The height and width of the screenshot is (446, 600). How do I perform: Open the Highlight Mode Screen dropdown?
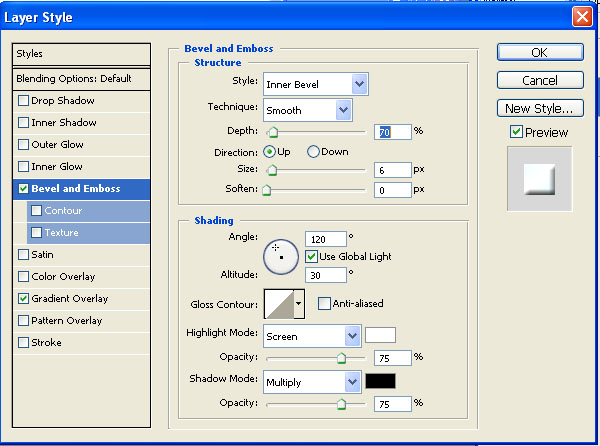(311, 337)
